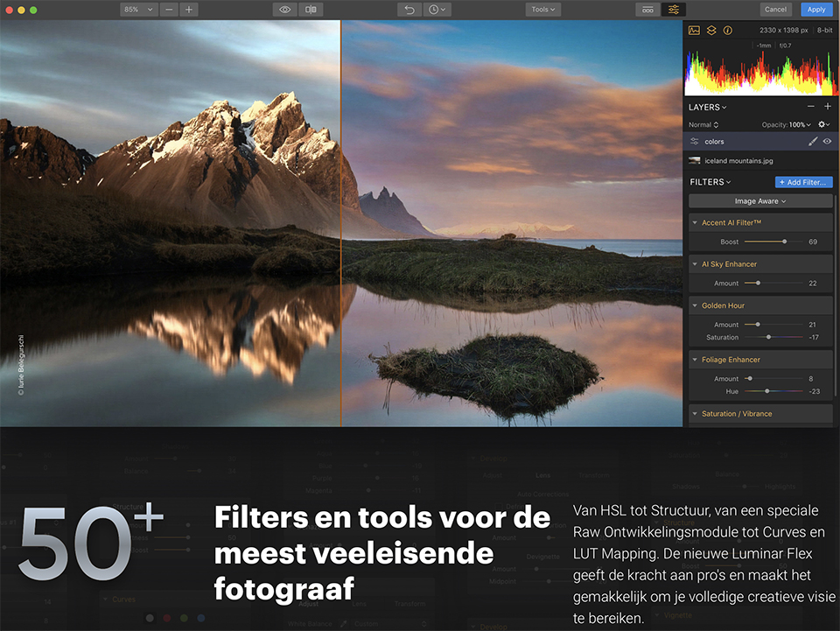This screenshot has height=631, width=840.
Task: Click the Apply button
Action: (x=815, y=10)
